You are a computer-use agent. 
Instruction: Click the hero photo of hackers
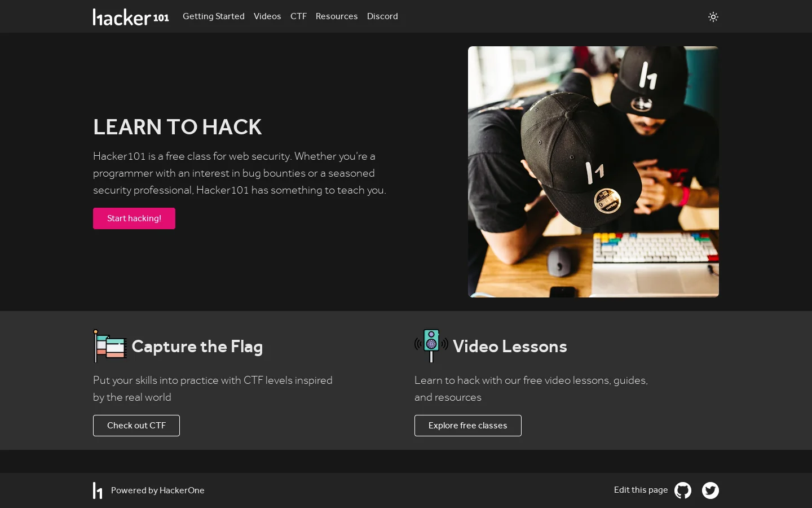pyautogui.click(x=593, y=172)
